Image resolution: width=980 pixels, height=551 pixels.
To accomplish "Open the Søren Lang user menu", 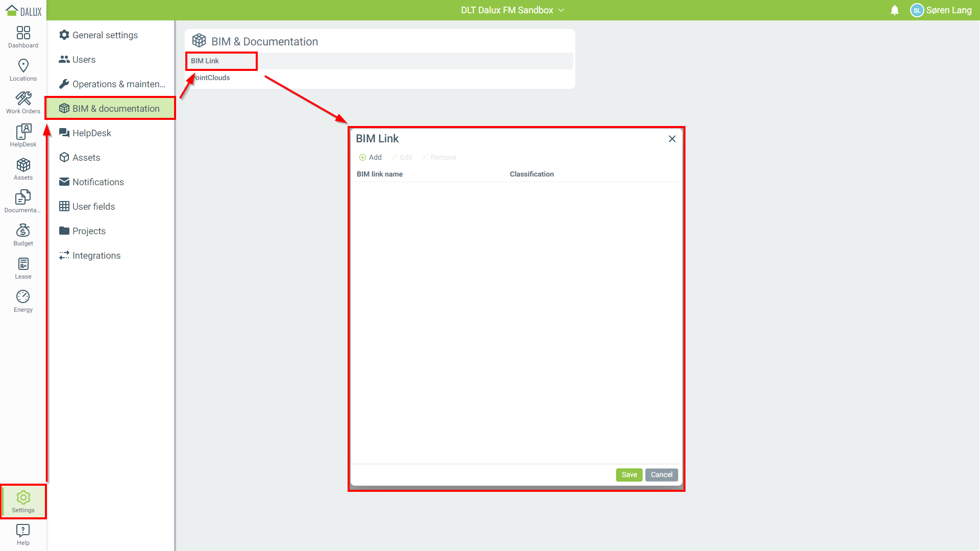I will click(x=941, y=10).
